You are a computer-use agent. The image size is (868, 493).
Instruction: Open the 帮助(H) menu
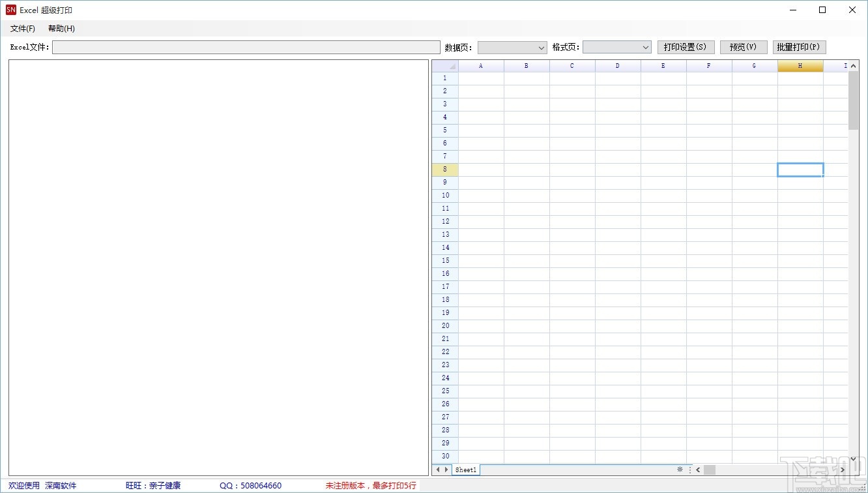coord(61,29)
